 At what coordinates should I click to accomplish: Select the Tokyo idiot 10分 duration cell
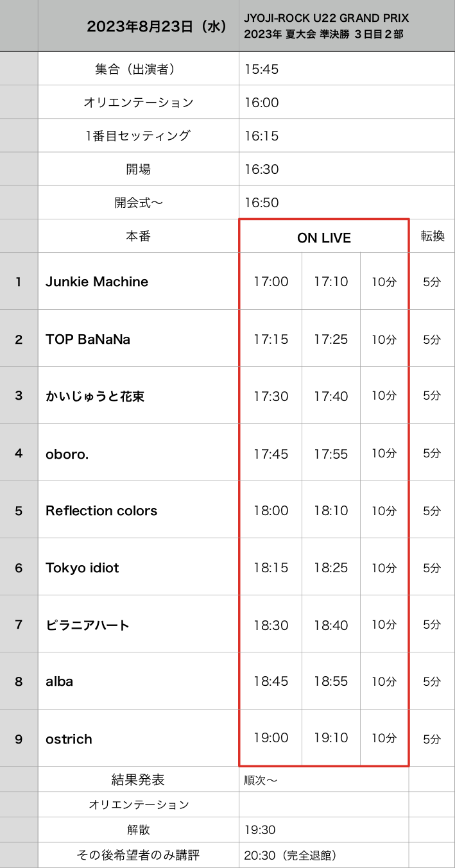(384, 567)
